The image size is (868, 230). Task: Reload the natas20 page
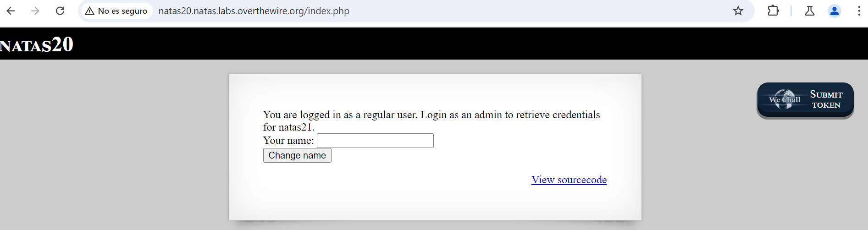point(60,11)
